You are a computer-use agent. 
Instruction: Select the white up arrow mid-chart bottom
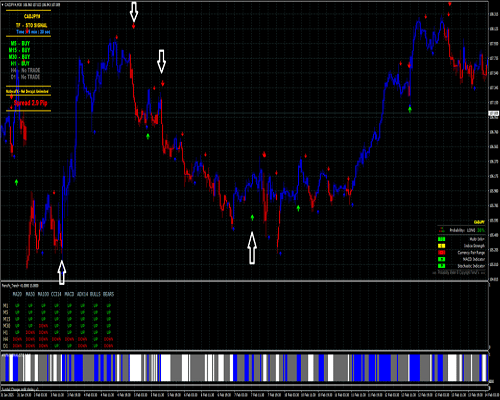tap(252, 248)
